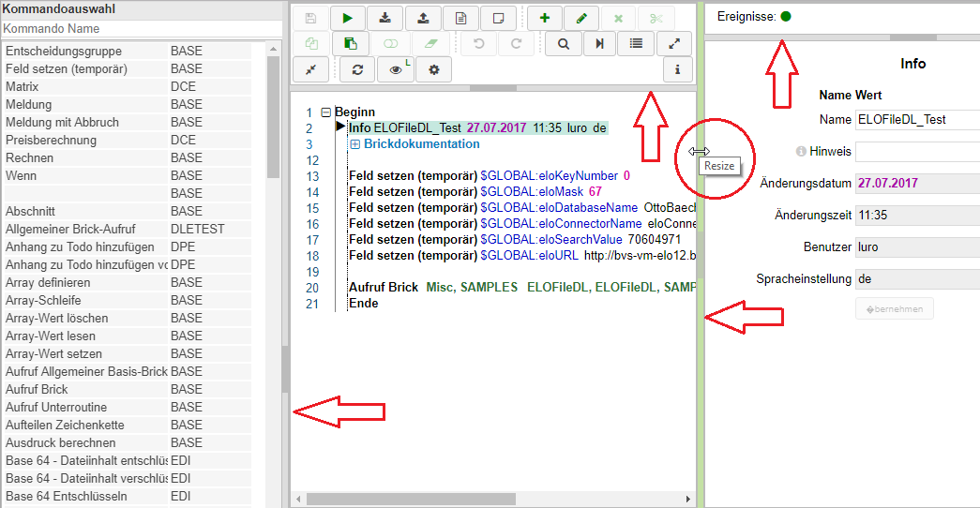Click the refresh arrows icon
Viewport: 980px width, 508px height.
point(356,69)
